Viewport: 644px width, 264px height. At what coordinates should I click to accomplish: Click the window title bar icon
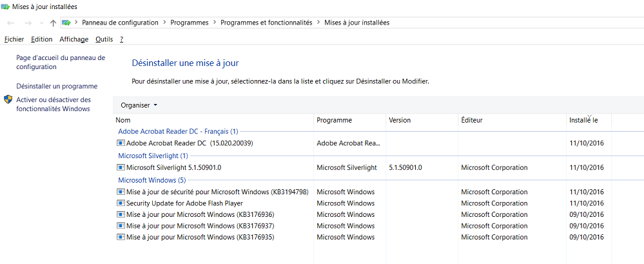(5, 6)
